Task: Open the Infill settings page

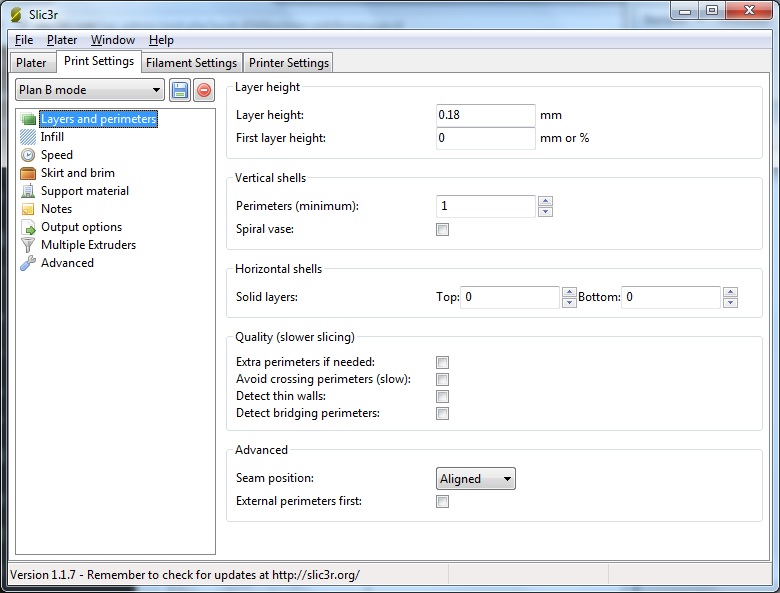Action: click(52, 137)
